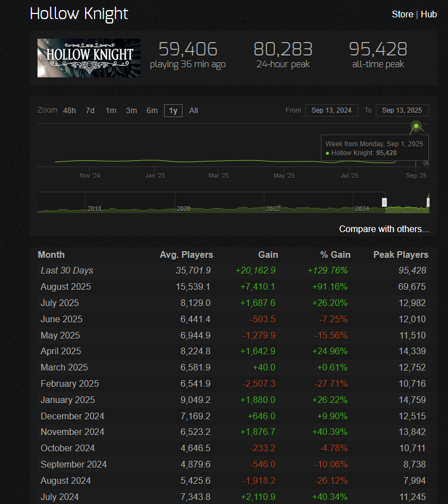Image resolution: width=448 pixels, height=504 pixels.
Task: Click July 2025 average 8,129.0
Action: click(195, 303)
